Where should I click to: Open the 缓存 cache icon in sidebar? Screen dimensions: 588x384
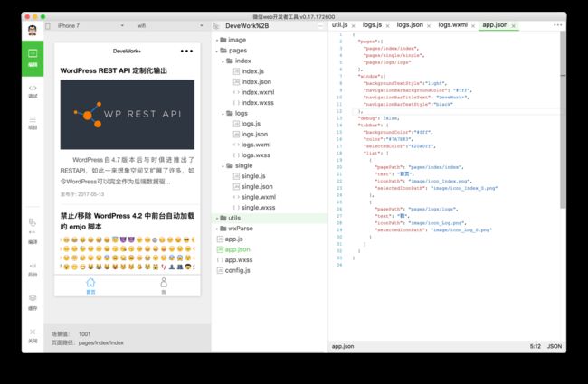(33, 303)
